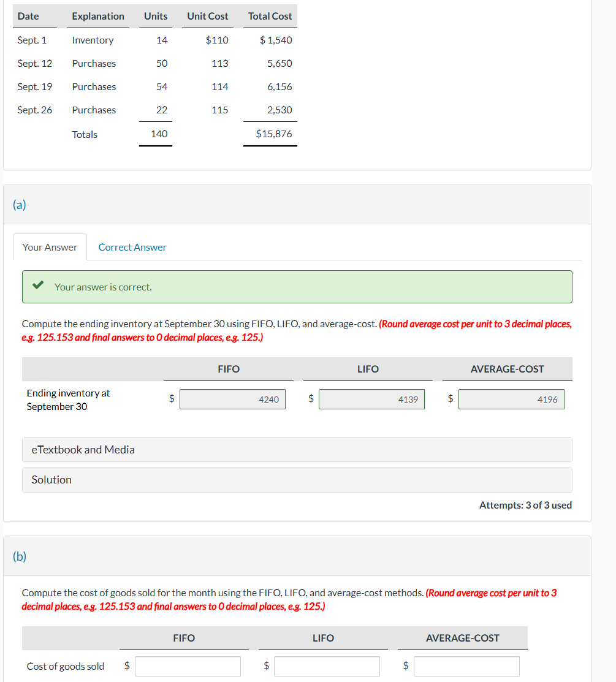This screenshot has height=682, width=616.
Task: Click the Explanation column header
Action: point(98,16)
